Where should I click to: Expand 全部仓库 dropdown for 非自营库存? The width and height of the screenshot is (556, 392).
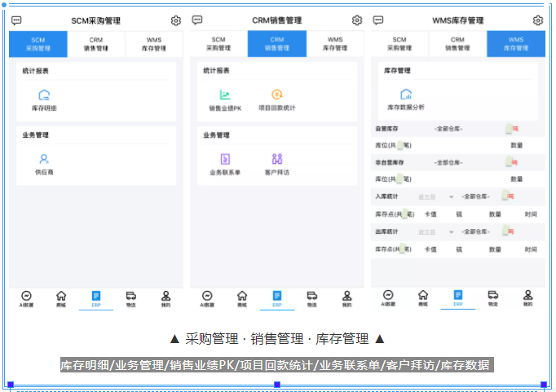(x=449, y=162)
